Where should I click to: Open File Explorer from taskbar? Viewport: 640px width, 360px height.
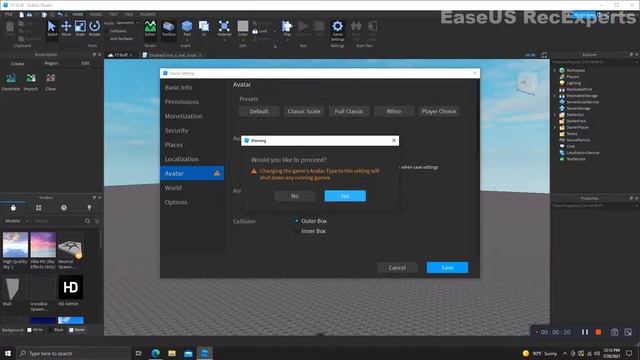(x=172, y=353)
